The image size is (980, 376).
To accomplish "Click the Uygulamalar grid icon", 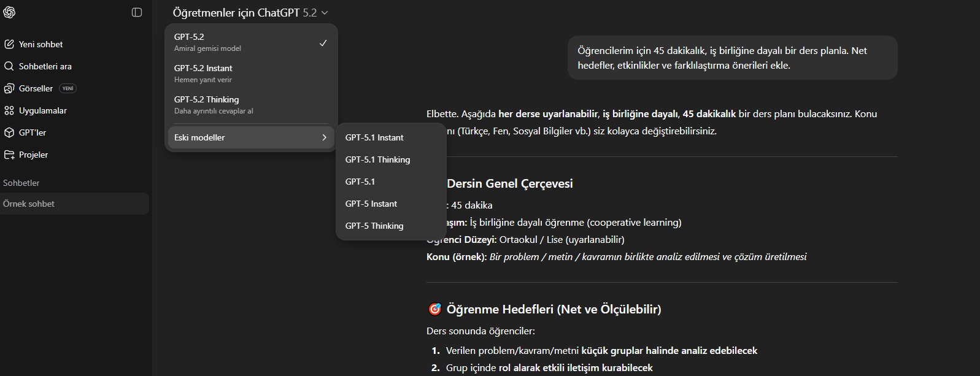I will [9, 110].
